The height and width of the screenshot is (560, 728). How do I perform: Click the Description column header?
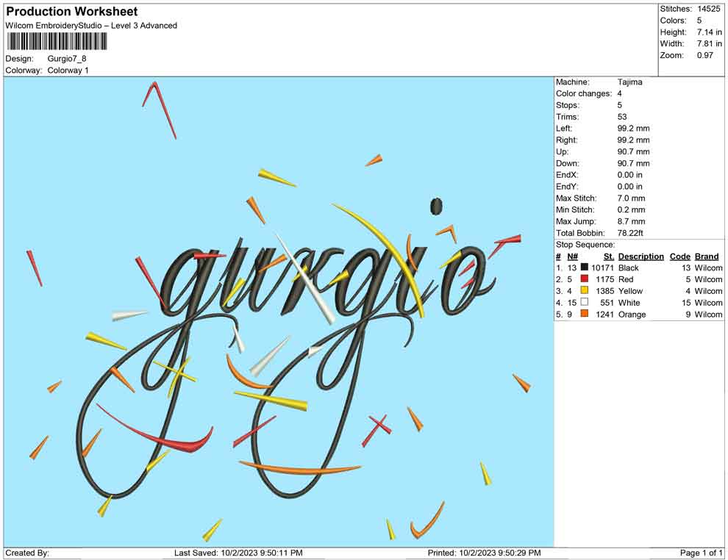(x=640, y=256)
